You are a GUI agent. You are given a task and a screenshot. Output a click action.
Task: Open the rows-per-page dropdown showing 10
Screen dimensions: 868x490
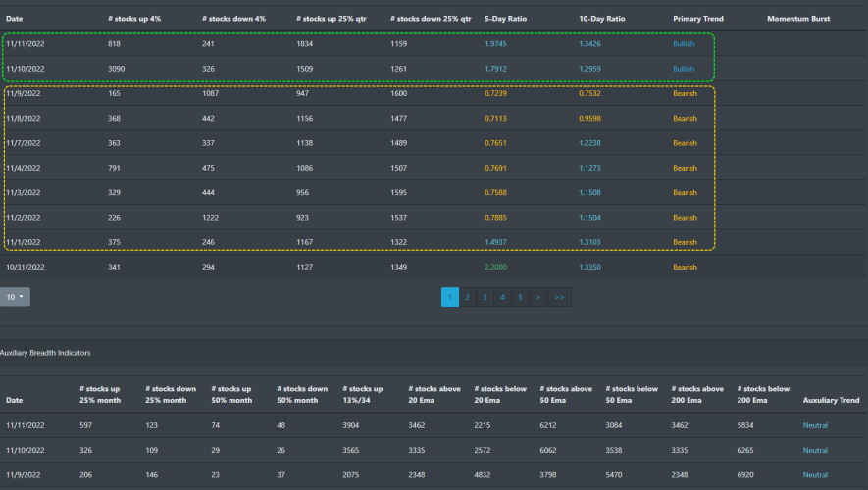coord(15,297)
